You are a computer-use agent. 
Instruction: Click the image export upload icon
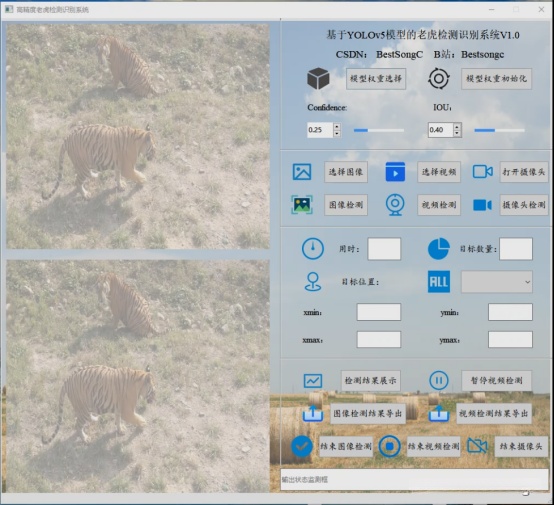click(313, 413)
